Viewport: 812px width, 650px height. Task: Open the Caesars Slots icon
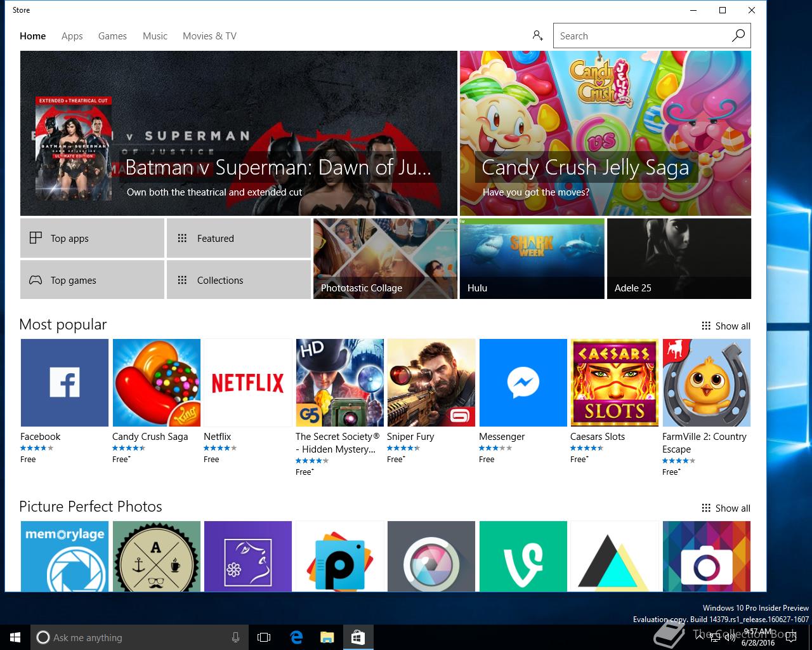[615, 383]
